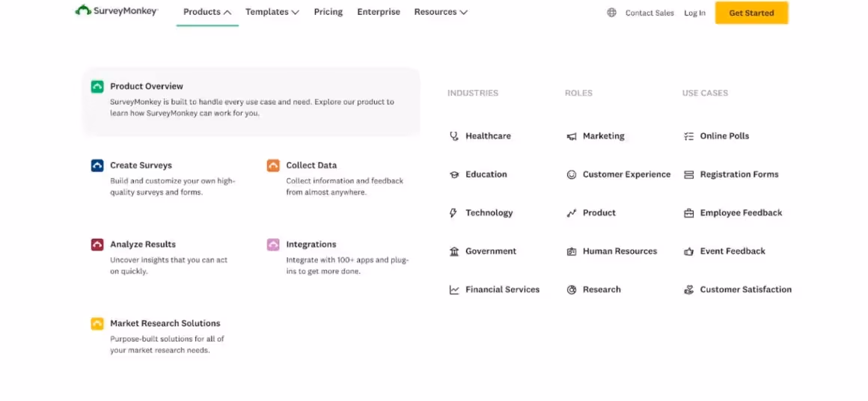Click the Government building icon

click(454, 251)
